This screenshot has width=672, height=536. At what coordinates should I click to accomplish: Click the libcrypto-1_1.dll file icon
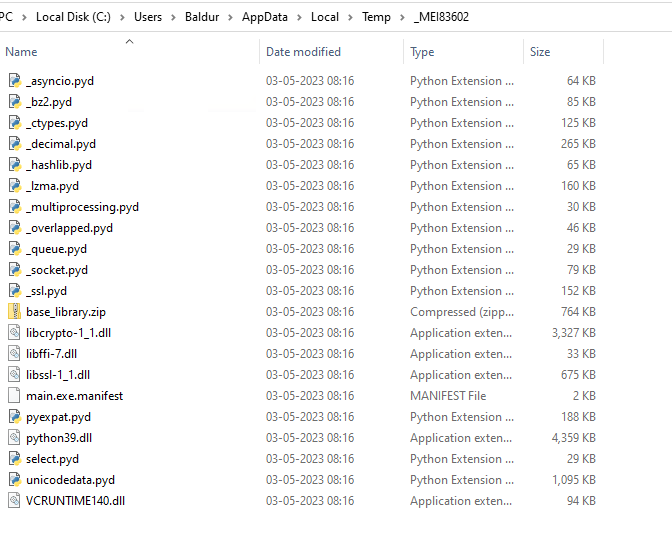pos(14,333)
